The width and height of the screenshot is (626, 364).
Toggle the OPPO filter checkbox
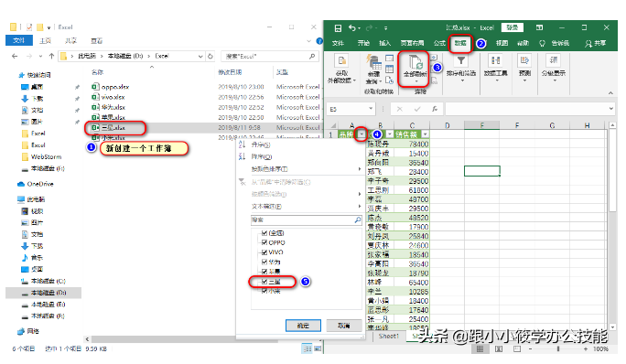click(264, 242)
